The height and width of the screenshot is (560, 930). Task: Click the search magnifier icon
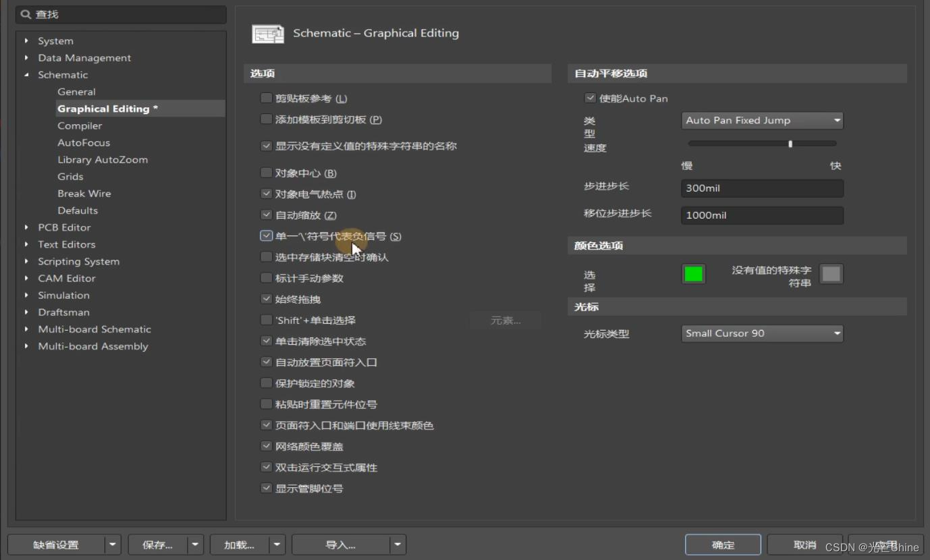pyautogui.click(x=26, y=14)
